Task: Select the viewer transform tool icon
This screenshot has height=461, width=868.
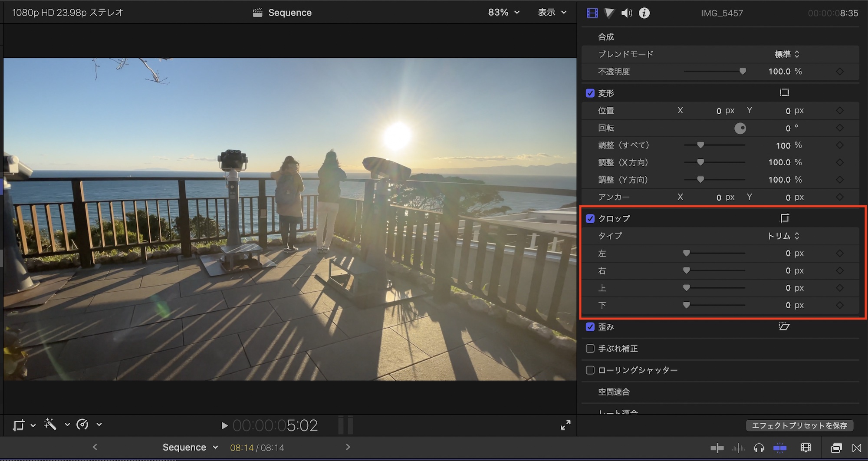Action: click(19, 425)
